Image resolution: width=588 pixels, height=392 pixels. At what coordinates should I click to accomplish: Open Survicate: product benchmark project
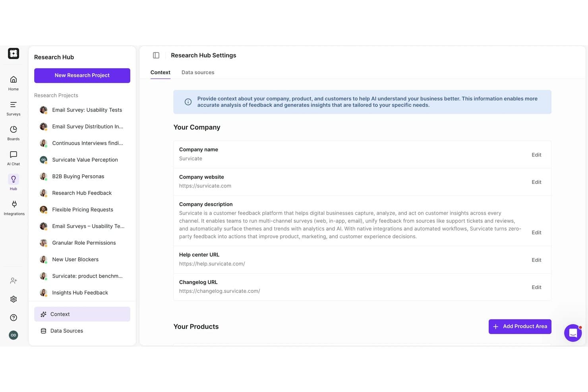pyautogui.click(x=82, y=276)
